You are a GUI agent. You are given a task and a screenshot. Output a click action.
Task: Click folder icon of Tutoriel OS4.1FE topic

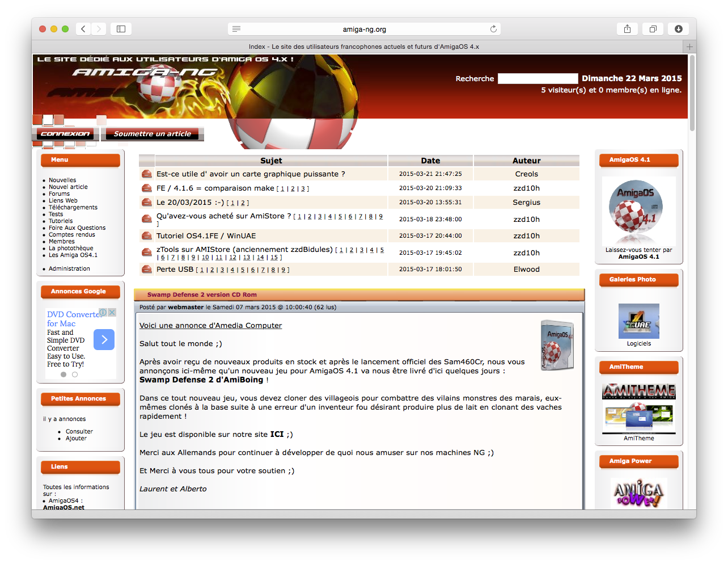(x=147, y=236)
